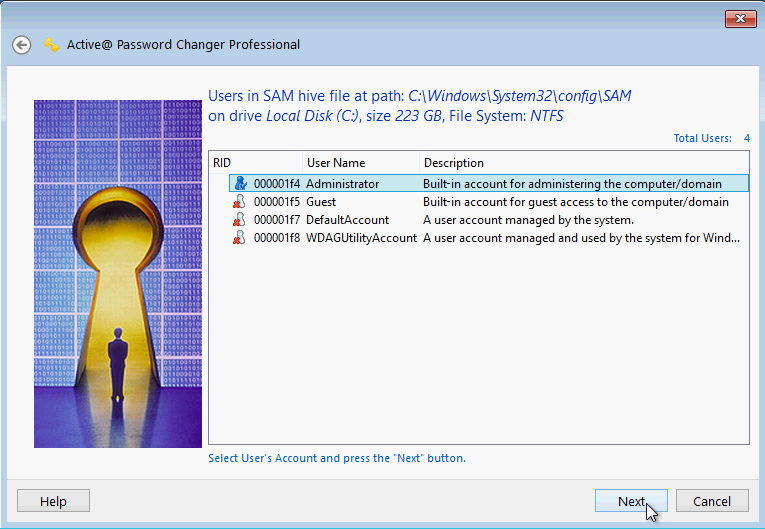Image resolution: width=765 pixels, height=529 pixels.
Task: Sort by the RID column header
Action: (256, 163)
